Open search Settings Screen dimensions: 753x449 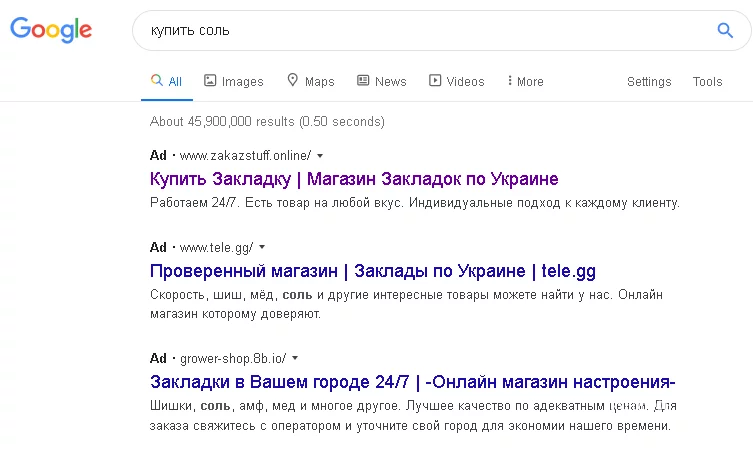point(649,82)
